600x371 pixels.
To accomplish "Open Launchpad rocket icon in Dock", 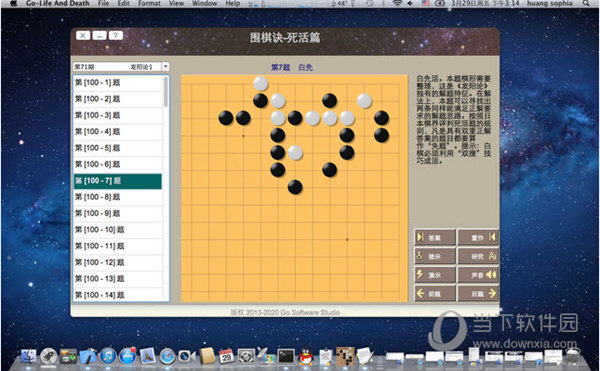I will pos(49,356).
